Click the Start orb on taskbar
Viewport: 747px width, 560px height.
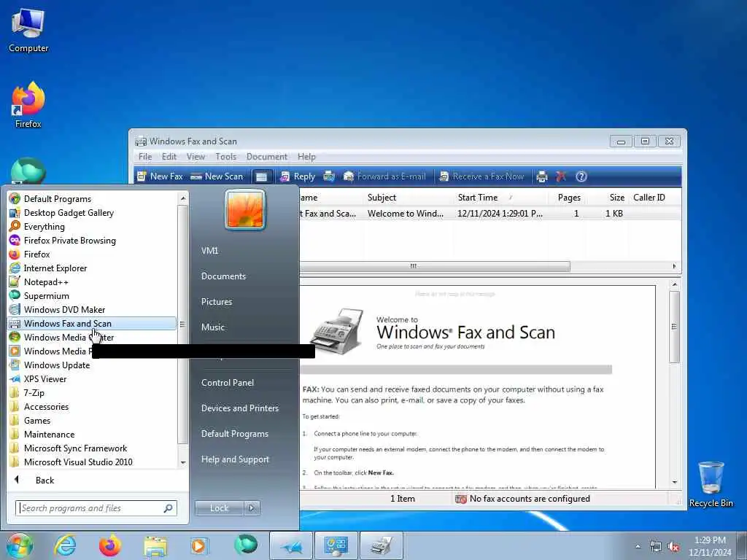tap(19, 545)
